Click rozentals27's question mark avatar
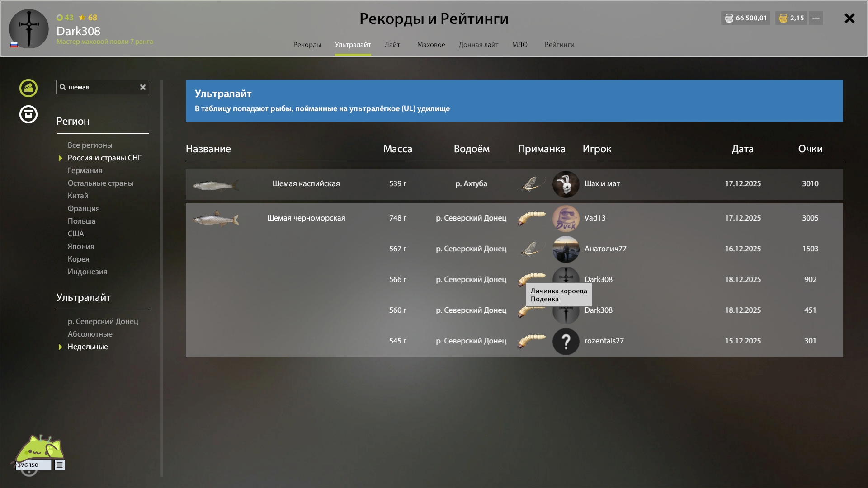 click(566, 341)
